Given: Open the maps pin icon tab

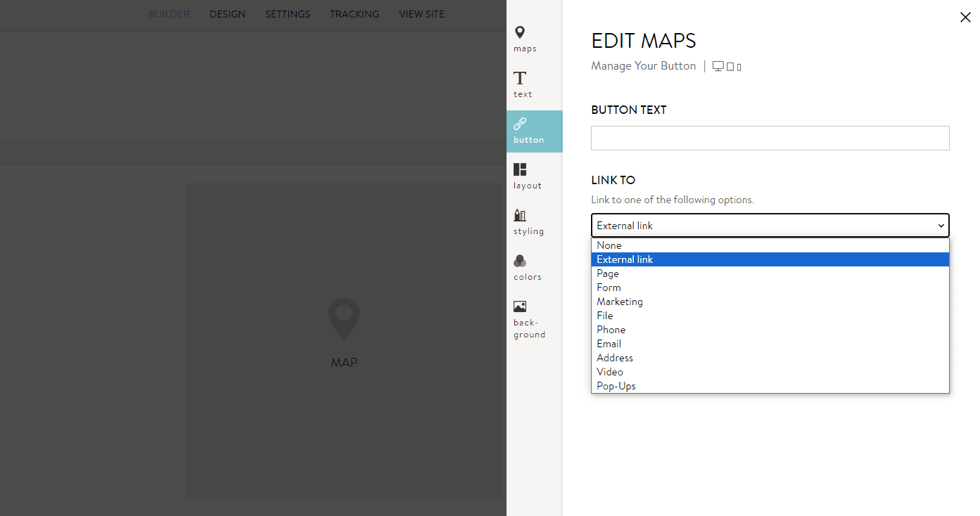Looking at the screenshot, I should click(520, 32).
